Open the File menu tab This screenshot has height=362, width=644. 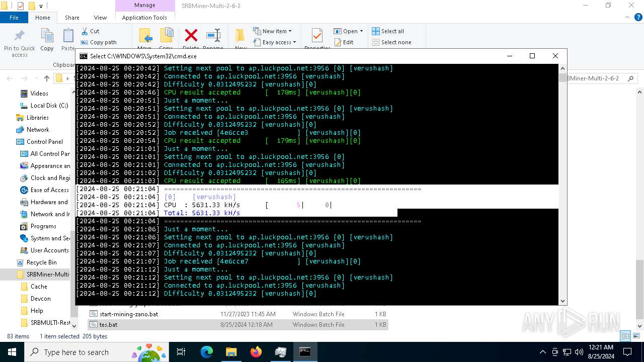pyautogui.click(x=14, y=17)
